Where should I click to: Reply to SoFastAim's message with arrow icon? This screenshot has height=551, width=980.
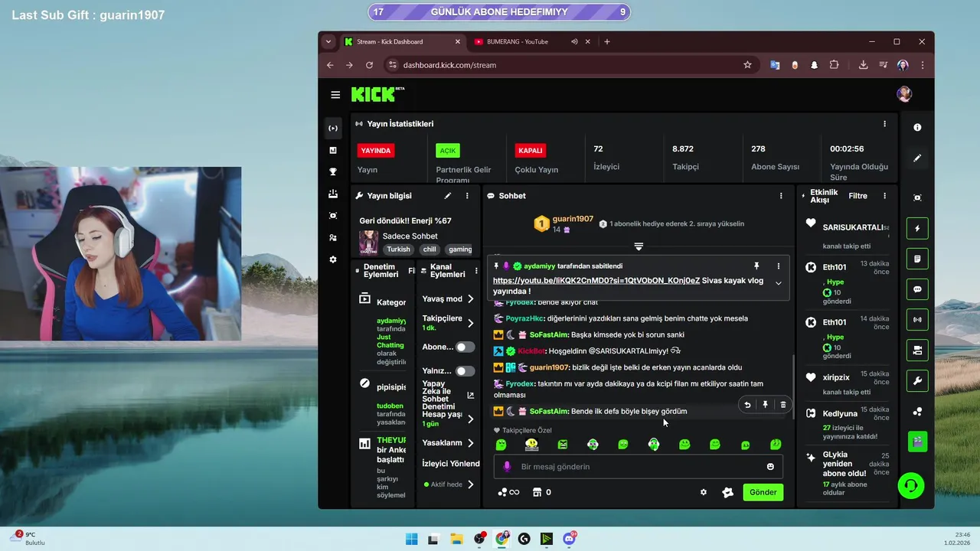coord(747,405)
